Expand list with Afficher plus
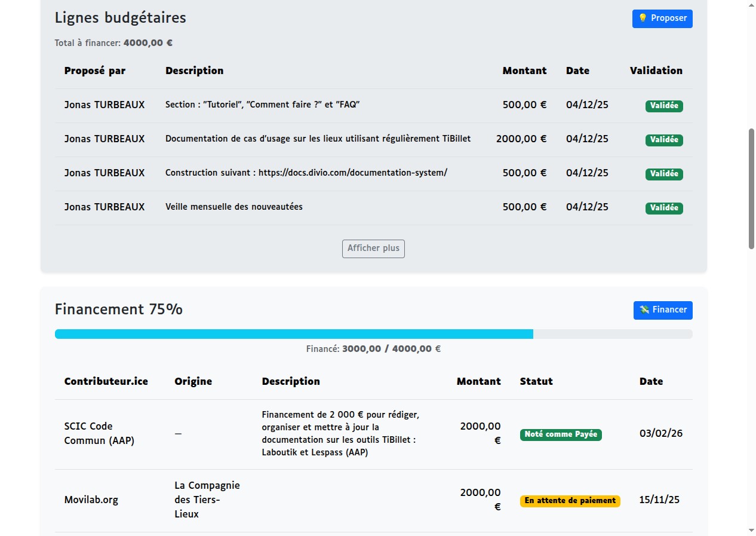The image size is (756, 536). 373,249
